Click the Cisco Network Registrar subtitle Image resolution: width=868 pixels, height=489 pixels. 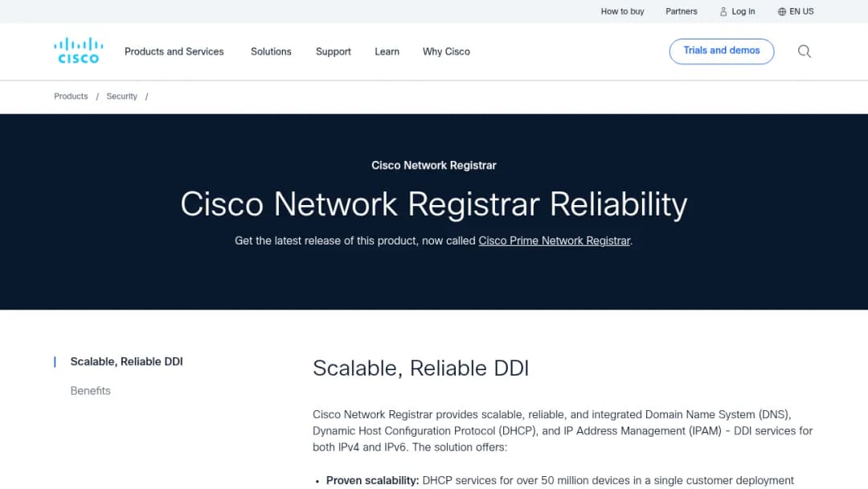[434, 166]
